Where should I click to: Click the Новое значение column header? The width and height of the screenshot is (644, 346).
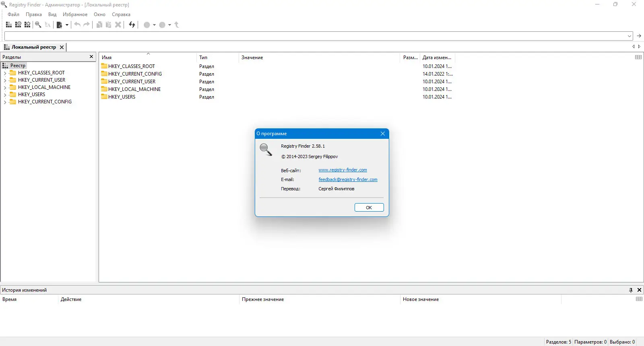point(481,299)
